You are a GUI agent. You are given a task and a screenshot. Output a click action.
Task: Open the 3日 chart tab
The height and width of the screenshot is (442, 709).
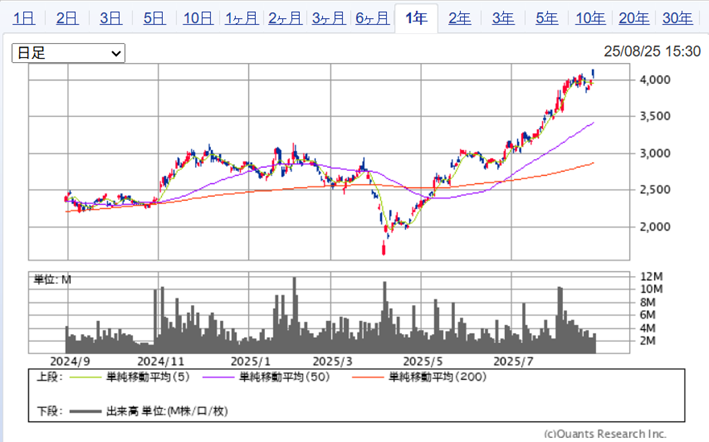(x=111, y=18)
